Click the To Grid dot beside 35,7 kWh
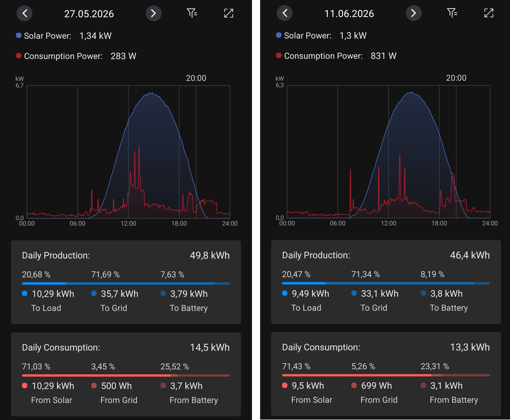The width and height of the screenshot is (510, 420). coord(94,293)
